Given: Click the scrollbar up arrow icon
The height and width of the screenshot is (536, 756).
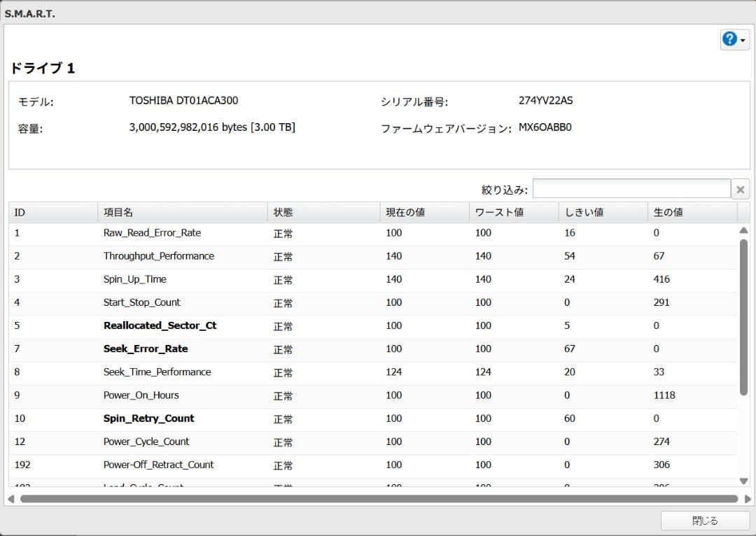Looking at the screenshot, I should click(744, 230).
